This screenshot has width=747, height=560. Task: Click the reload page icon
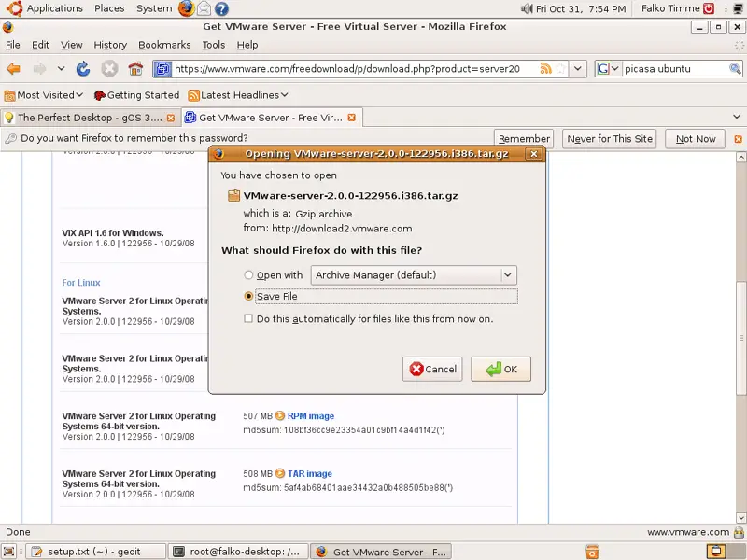(83, 69)
